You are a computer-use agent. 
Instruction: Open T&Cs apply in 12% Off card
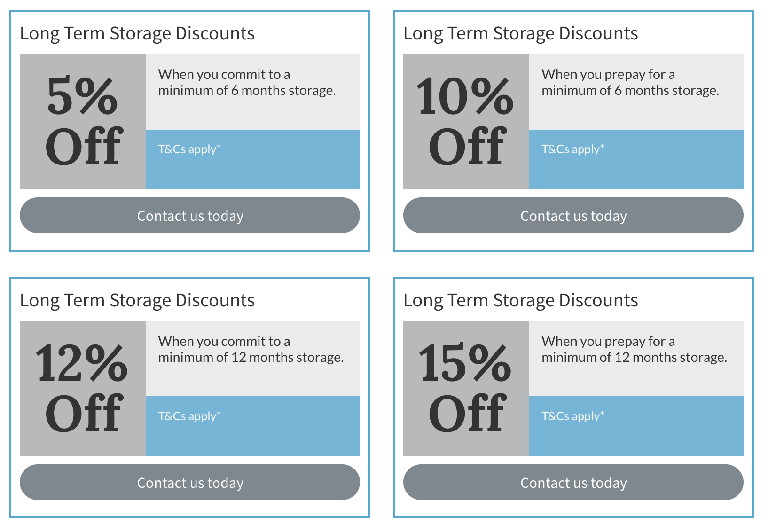point(189,416)
